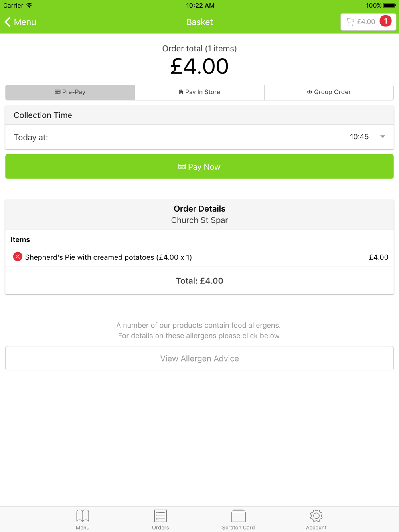Viewport: 399px width, 532px height.
Task: Change the 10:45 collection time
Action: tap(359, 137)
